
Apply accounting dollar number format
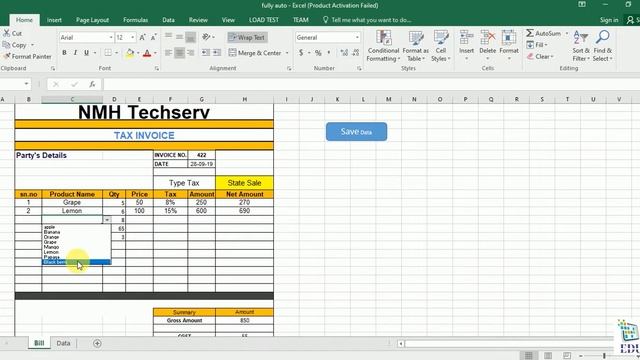click(x=301, y=53)
